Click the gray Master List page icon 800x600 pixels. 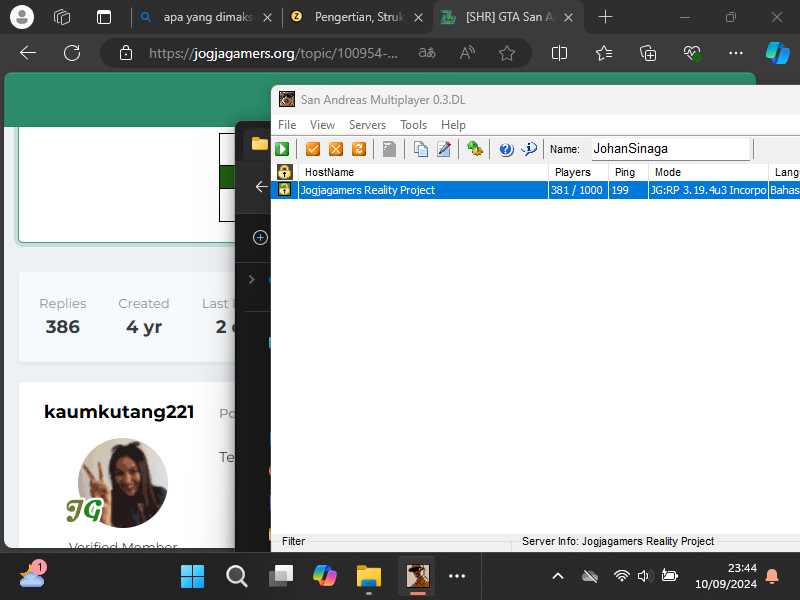[x=389, y=149]
